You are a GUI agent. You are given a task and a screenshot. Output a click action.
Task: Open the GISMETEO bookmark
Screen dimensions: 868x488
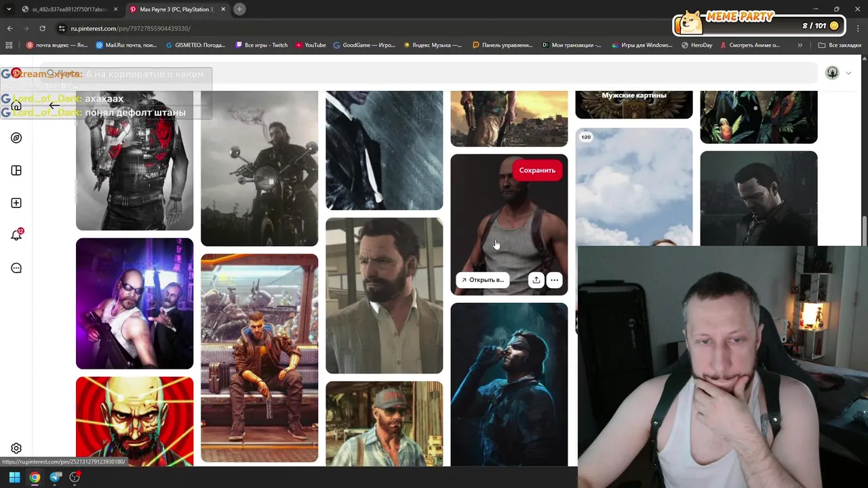[x=195, y=45]
